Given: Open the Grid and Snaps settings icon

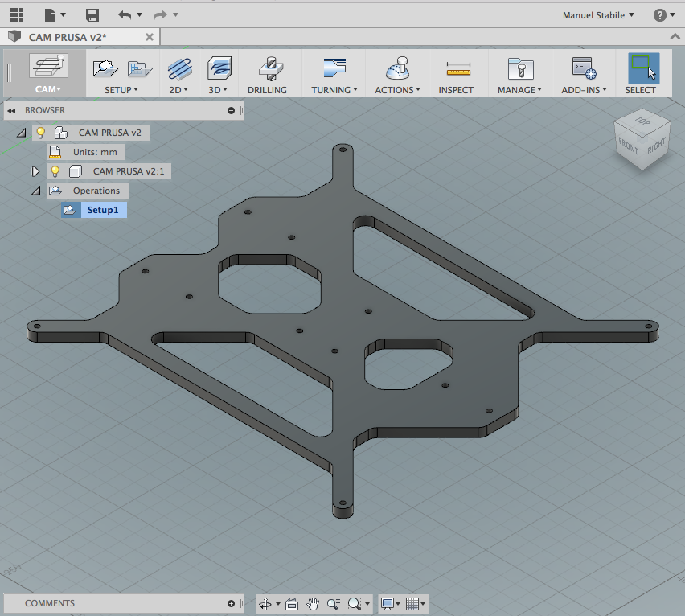Looking at the screenshot, I should [x=412, y=604].
